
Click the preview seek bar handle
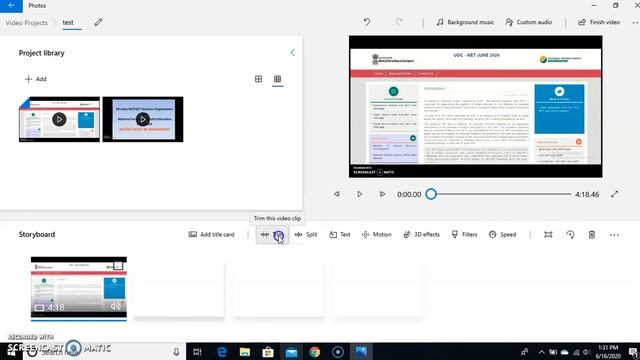click(431, 194)
